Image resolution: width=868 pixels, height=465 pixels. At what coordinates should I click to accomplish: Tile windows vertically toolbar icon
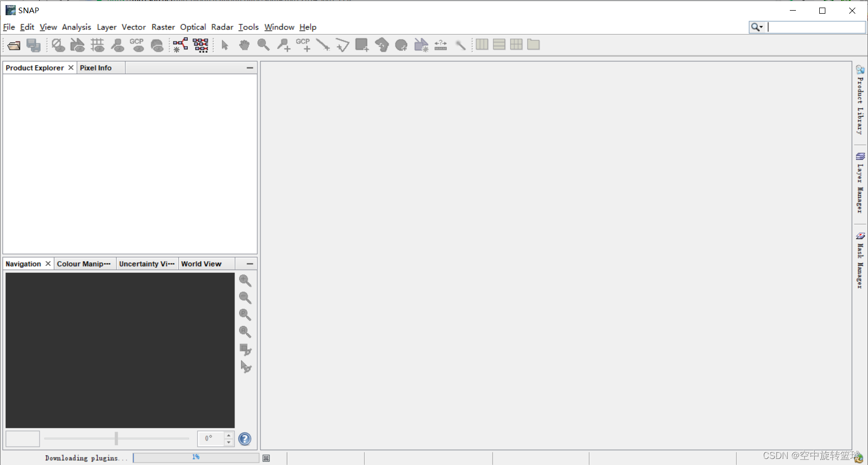pos(499,45)
